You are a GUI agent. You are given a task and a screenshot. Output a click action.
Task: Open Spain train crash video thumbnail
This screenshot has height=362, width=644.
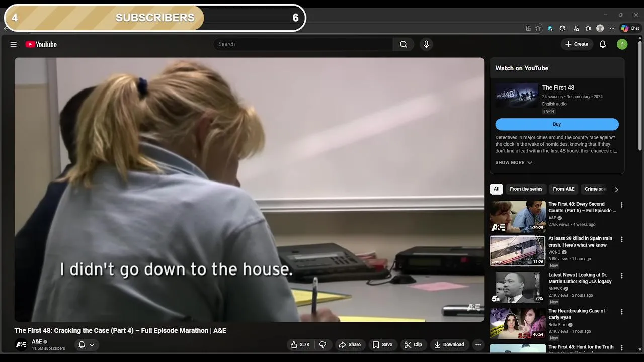(518, 251)
